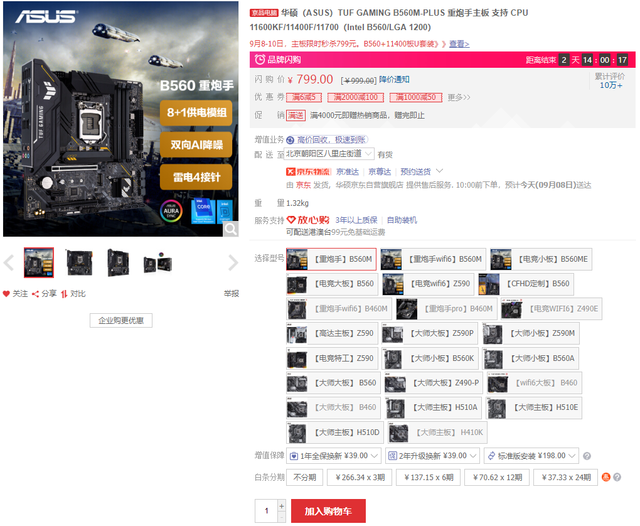Click 企业购更优惠 button
Viewport: 640px width, 526px height.
pyautogui.click(x=121, y=321)
